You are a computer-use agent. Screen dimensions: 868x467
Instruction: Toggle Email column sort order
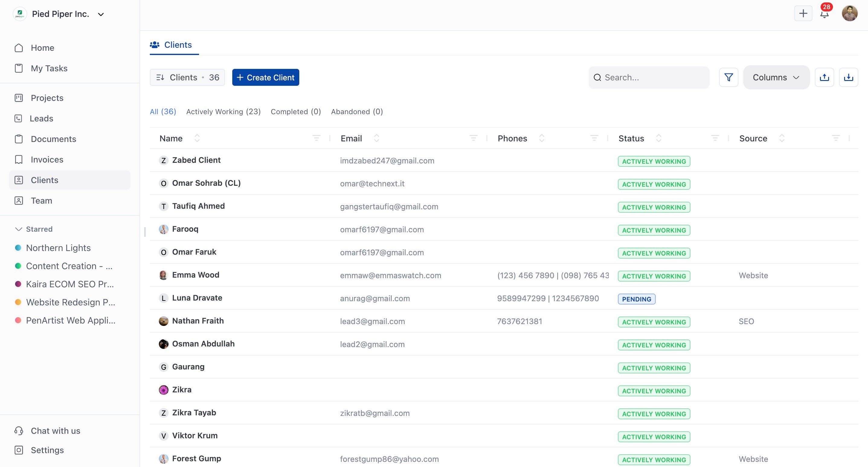[x=376, y=138]
